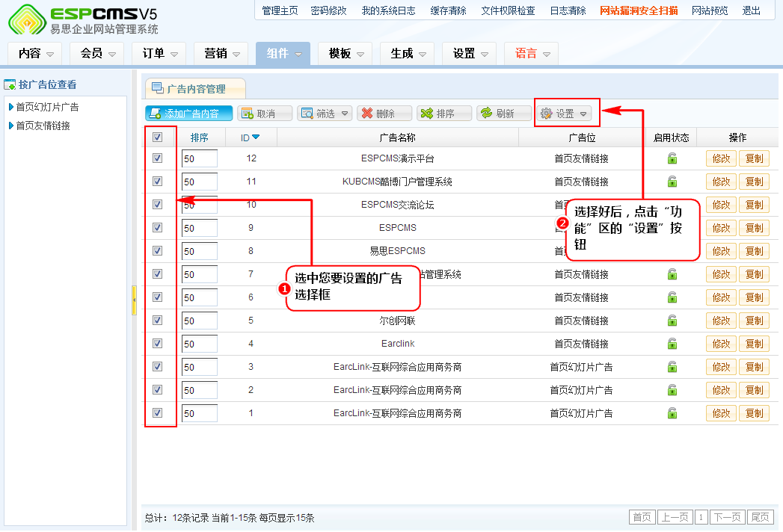
Task: Collapse the left sidebar with the yellow handle
Action: pyautogui.click(x=134, y=300)
